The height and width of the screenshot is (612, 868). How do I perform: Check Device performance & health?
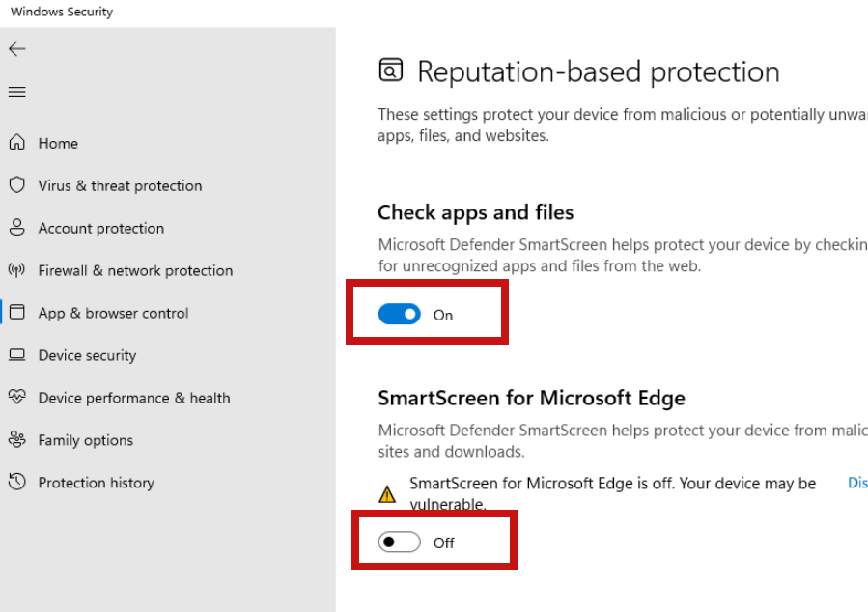click(x=133, y=398)
